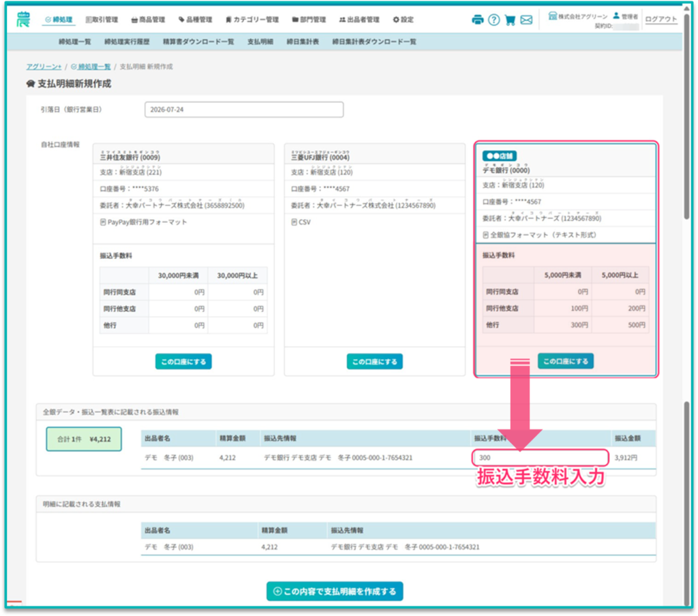Image resolution: width=698 pixels, height=616 pixels.
Task: Open the mail envelope icon
Action: pyautogui.click(x=526, y=20)
